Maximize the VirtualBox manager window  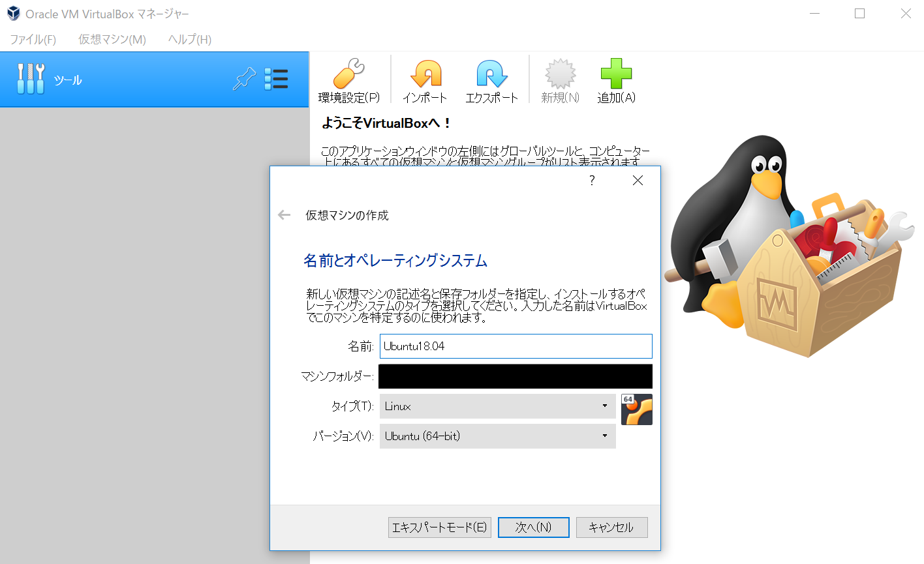pos(860,14)
